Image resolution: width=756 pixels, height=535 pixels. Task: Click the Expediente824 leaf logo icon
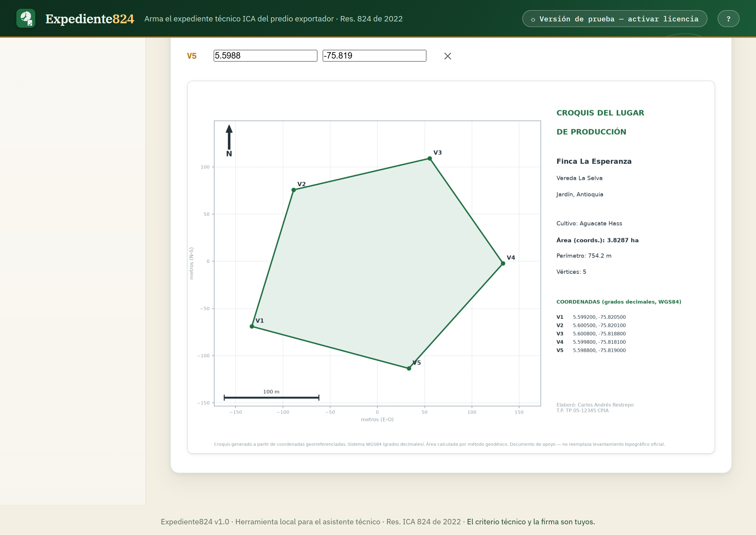(x=26, y=19)
